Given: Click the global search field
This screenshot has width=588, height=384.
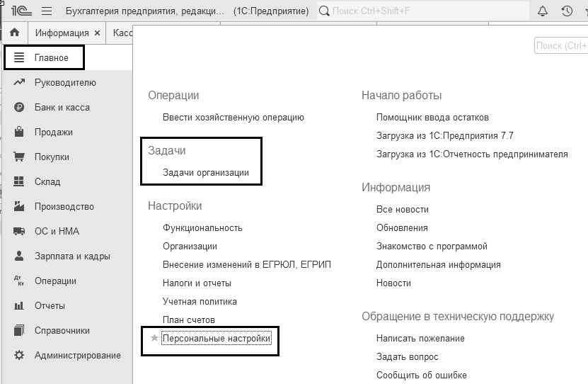Looking at the screenshot, I should [x=423, y=11].
